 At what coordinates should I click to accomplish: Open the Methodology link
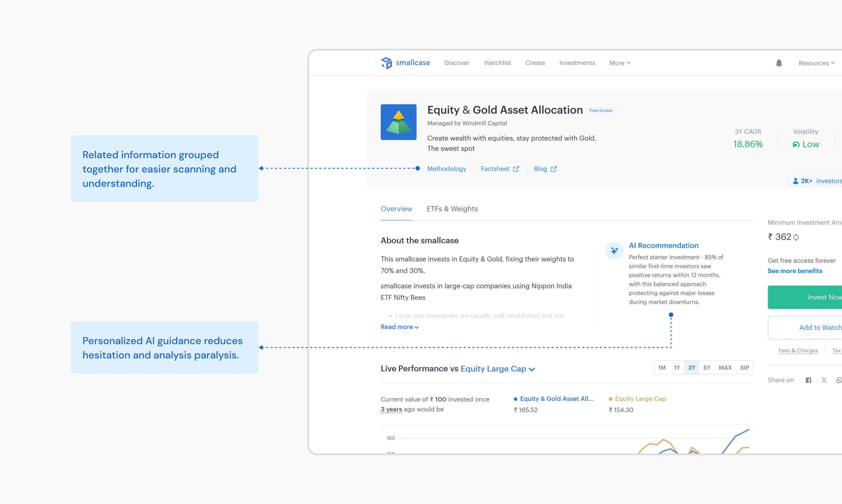click(x=447, y=169)
